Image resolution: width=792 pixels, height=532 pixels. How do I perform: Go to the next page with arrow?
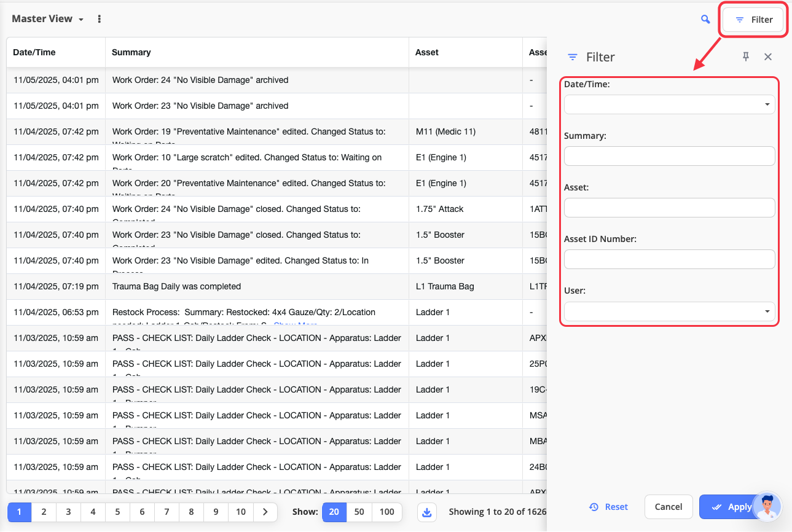tap(265, 512)
